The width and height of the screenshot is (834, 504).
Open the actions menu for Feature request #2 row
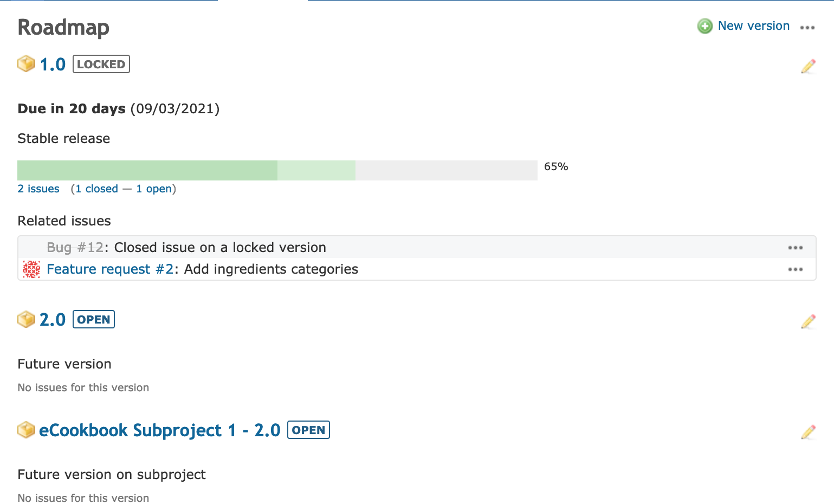(x=796, y=269)
